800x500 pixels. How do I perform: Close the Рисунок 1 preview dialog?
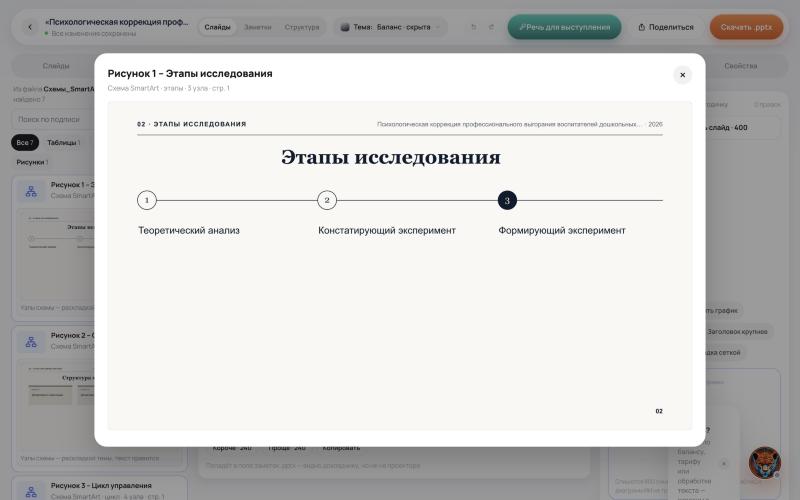coord(682,75)
